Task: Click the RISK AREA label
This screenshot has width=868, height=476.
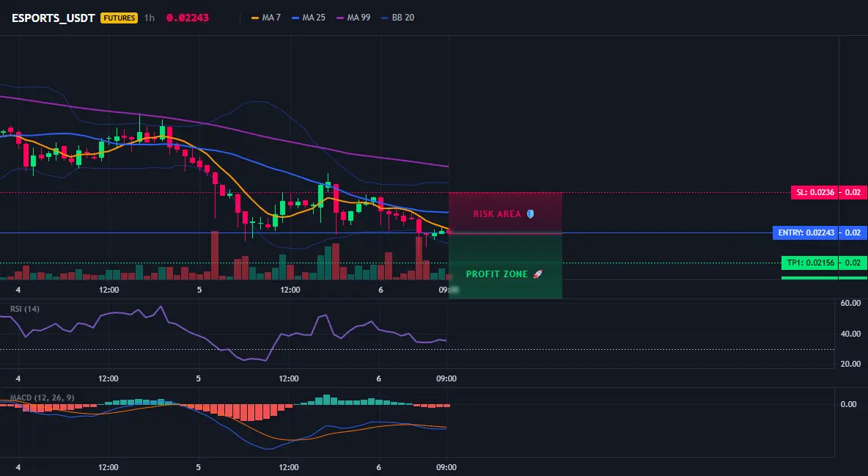Action: click(x=497, y=214)
